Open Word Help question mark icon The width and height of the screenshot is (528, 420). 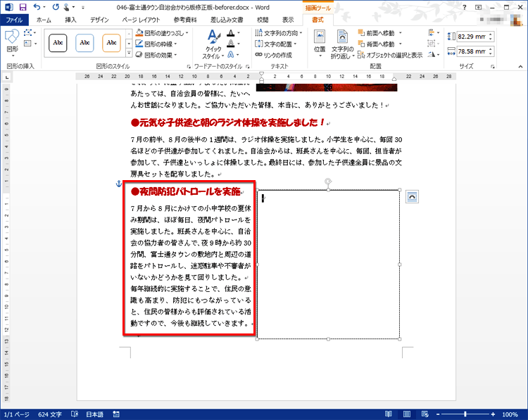tap(465, 7)
